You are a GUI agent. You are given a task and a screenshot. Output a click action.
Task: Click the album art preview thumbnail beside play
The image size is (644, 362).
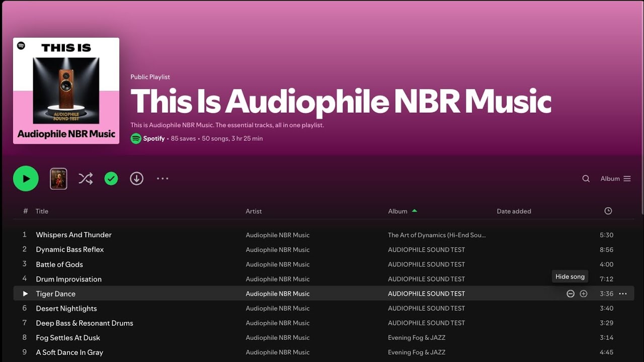tap(58, 178)
